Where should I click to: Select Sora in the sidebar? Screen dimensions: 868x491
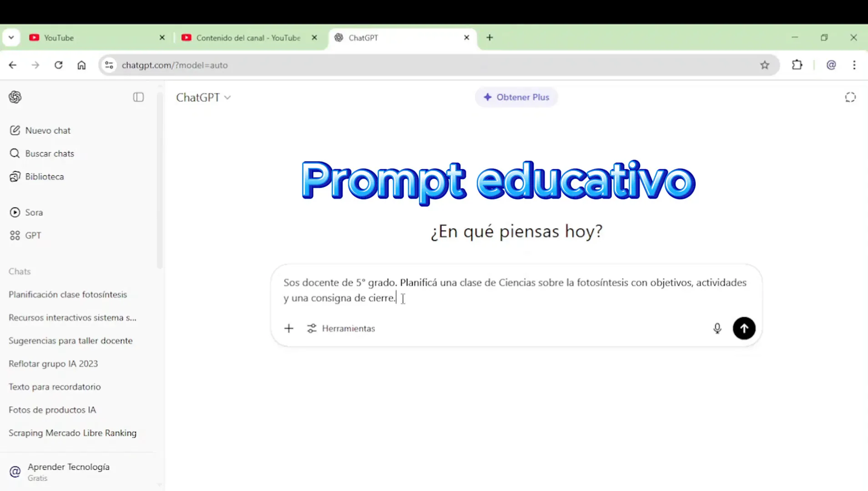[x=34, y=212]
